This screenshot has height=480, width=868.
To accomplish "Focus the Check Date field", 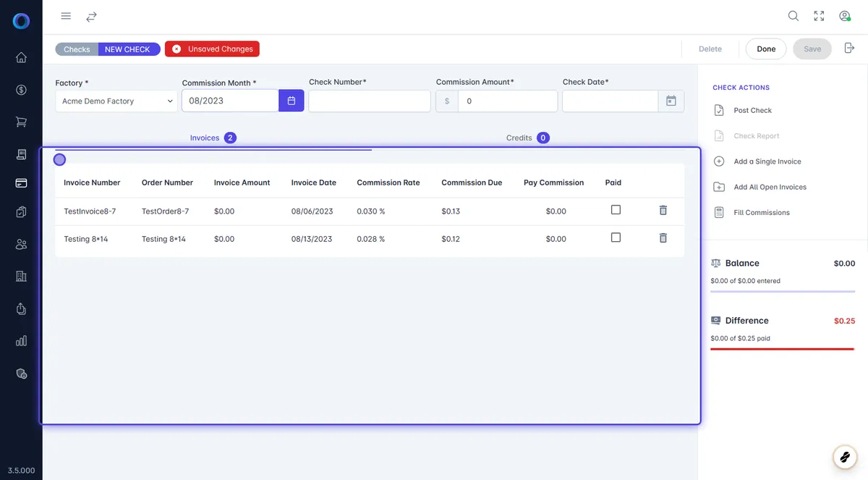I will (x=610, y=101).
